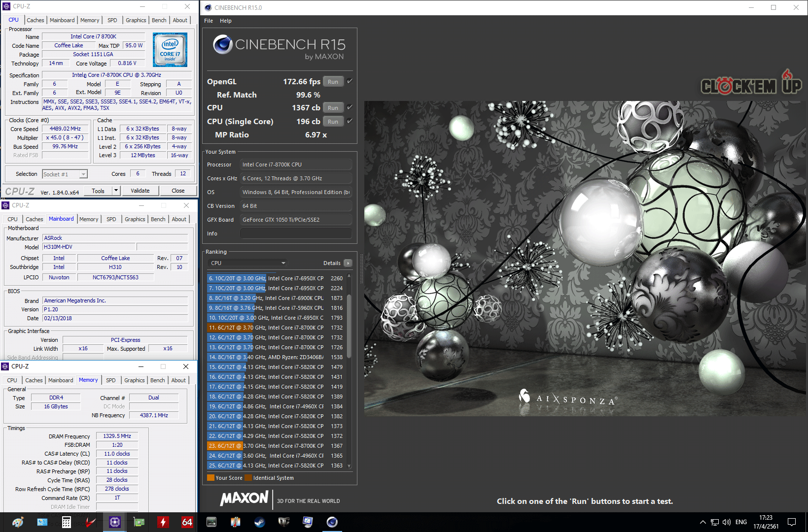Click the CPU-Z chip icon in taskbar

tap(115, 522)
